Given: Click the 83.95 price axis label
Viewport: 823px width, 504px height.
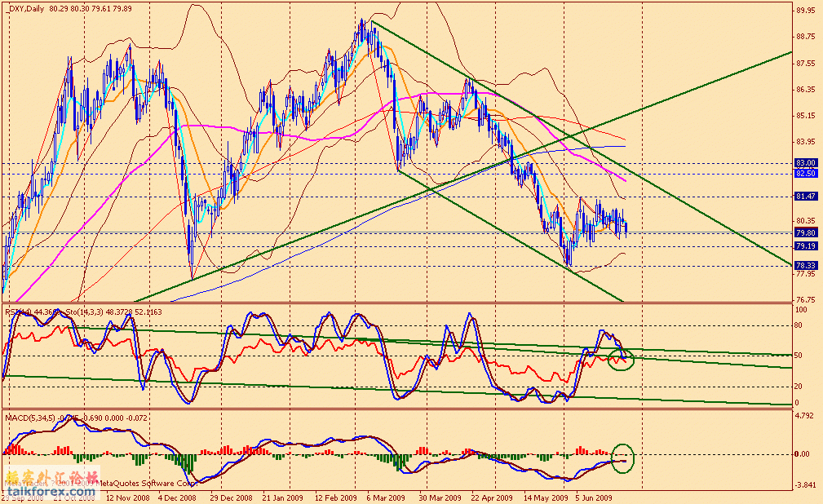Looking at the screenshot, I should [x=806, y=142].
